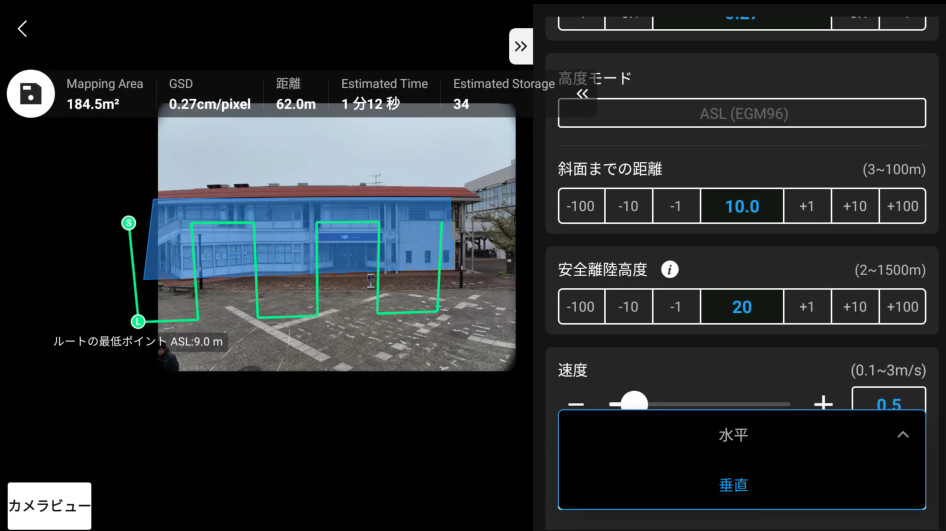Increase 安全離陸高度 by 100
Viewport: 946px width, 531px height.
coord(903,307)
